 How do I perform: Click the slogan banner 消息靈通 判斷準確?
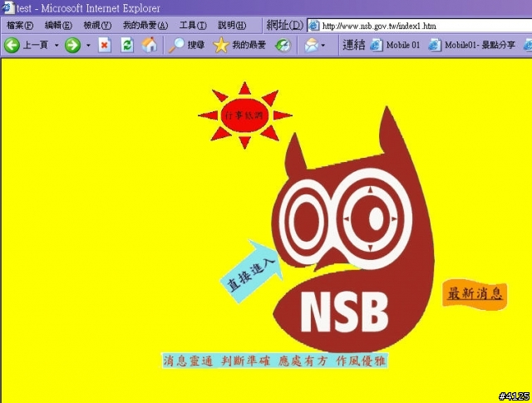[274, 361]
